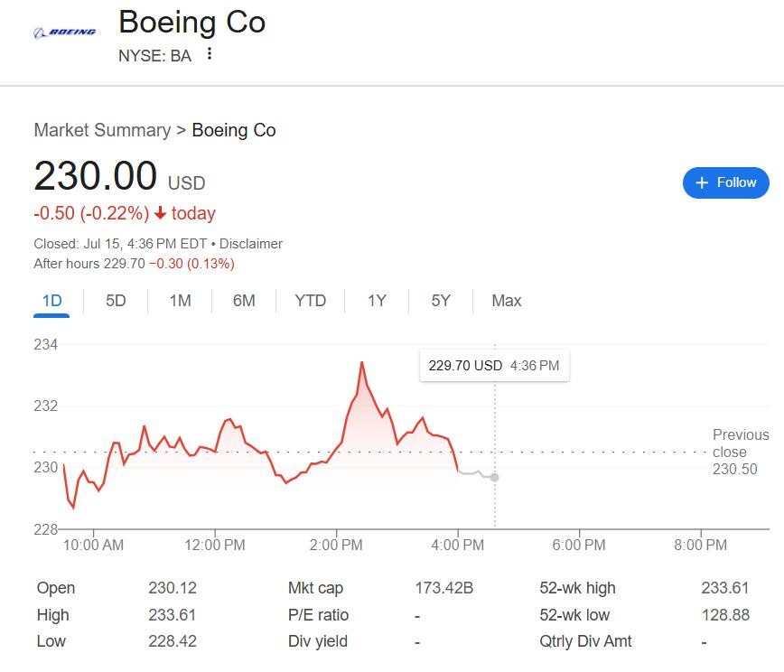Click the Previous close label
This screenshot has width=784, height=672.
740,443
